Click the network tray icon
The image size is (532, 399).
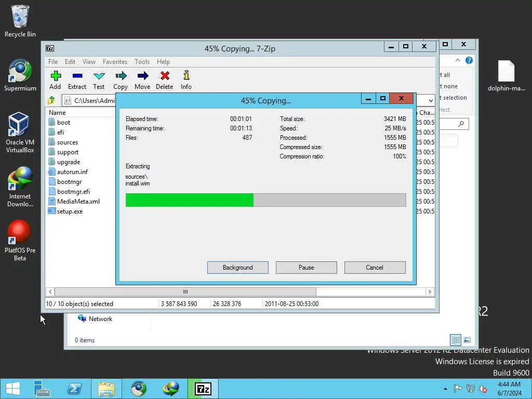click(471, 389)
